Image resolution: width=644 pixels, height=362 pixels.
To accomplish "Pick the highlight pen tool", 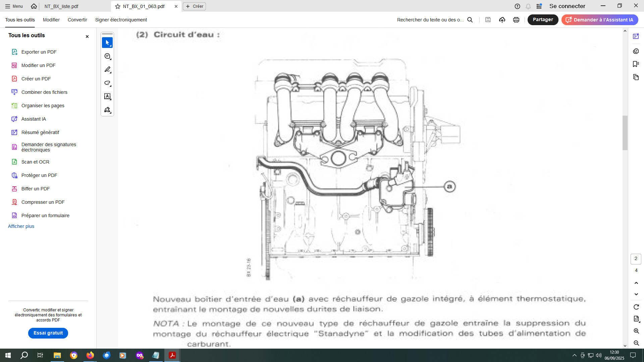I will (x=107, y=70).
